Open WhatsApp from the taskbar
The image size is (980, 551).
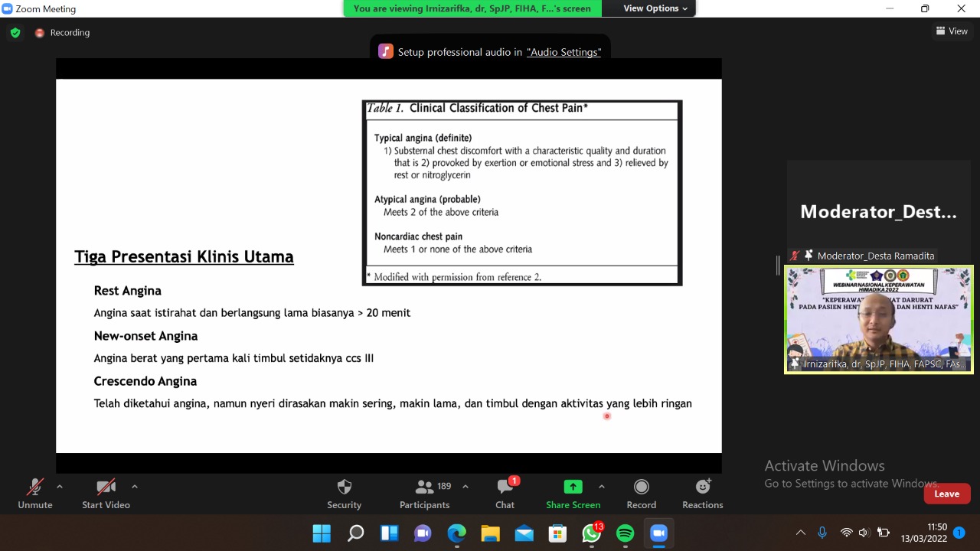[x=591, y=533]
